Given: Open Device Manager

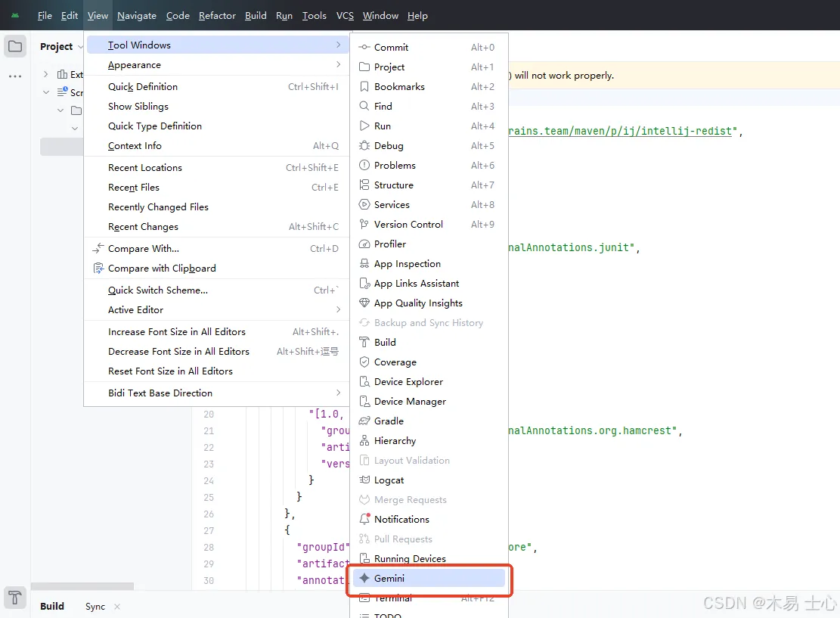Looking at the screenshot, I should (429, 401).
